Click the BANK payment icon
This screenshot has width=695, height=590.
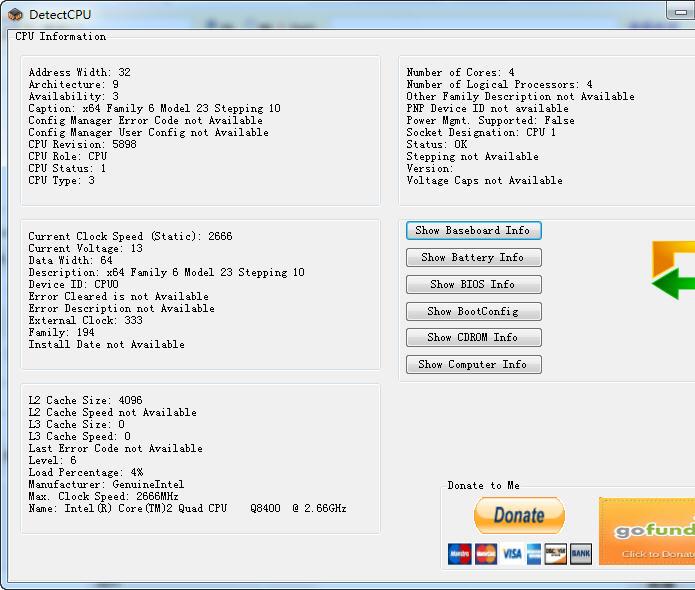pyautogui.click(x=581, y=553)
